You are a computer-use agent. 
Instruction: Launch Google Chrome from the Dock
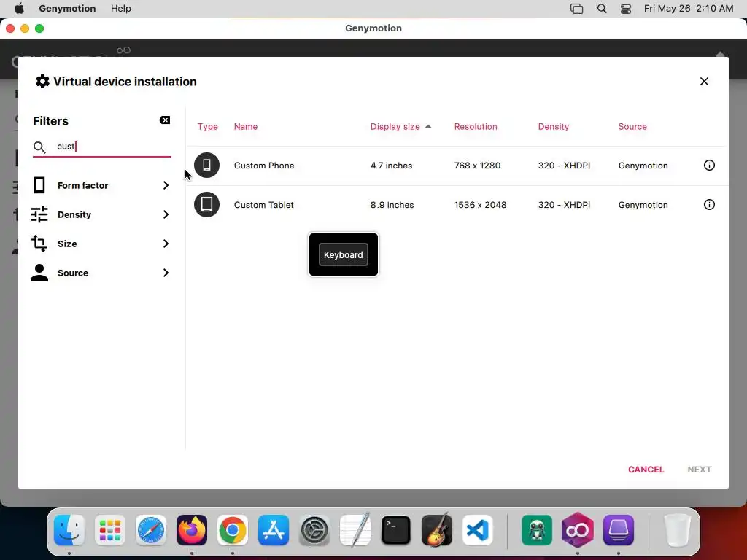233,530
